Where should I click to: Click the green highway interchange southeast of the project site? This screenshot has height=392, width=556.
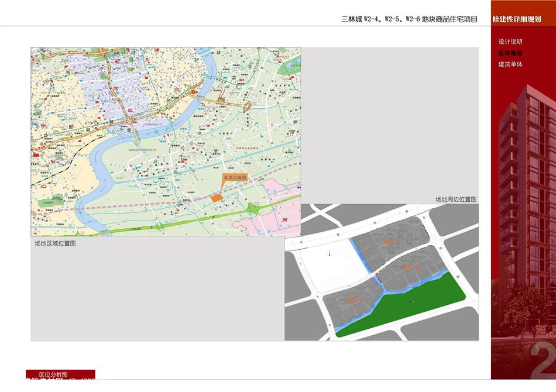point(254,208)
